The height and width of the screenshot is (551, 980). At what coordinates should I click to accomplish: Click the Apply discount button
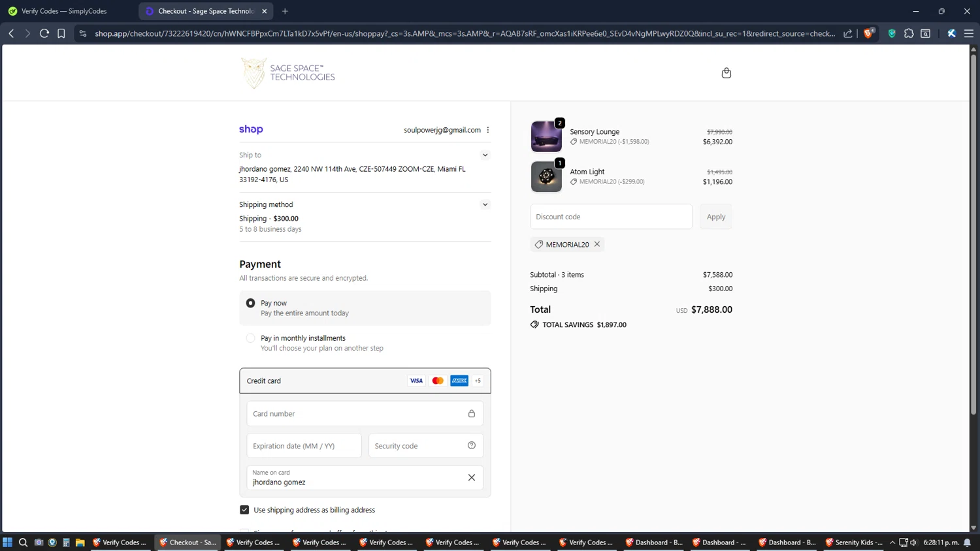pyautogui.click(x=716, y=217)
